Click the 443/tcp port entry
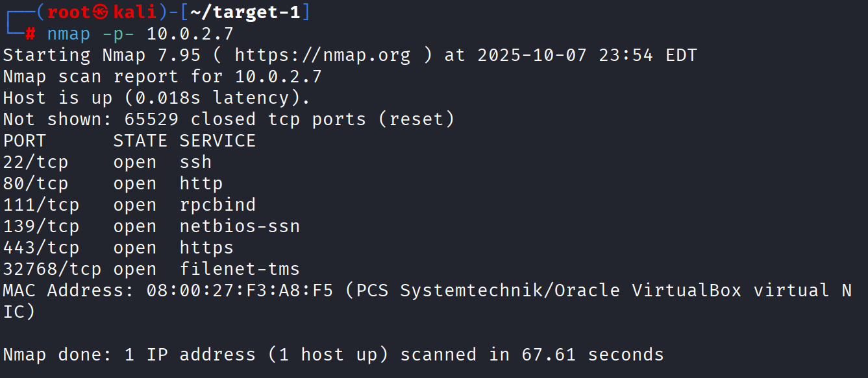Screen dimensions: 868x378 point(41,248)
